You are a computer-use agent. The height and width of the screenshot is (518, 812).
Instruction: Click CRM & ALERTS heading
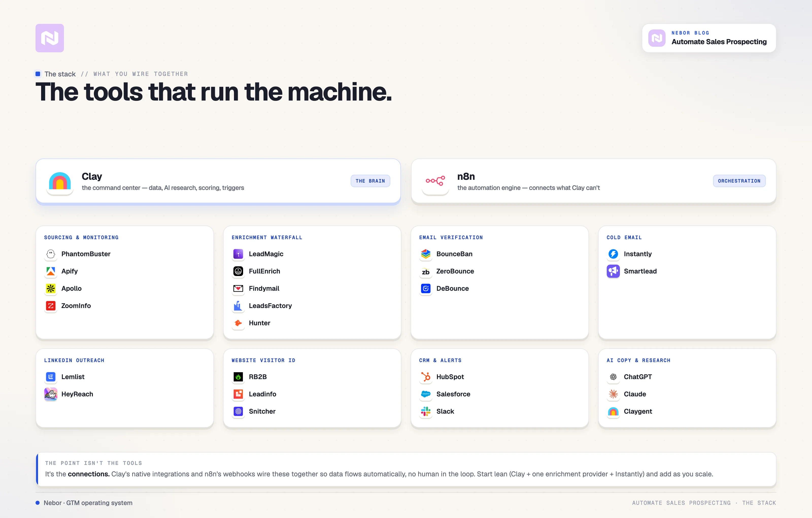[x=440, y=360]
